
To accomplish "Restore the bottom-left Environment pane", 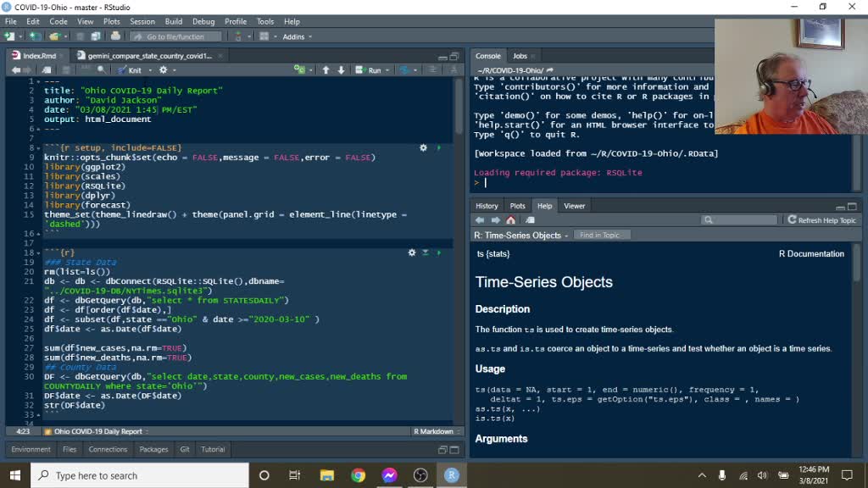I will tap(442, 450).
